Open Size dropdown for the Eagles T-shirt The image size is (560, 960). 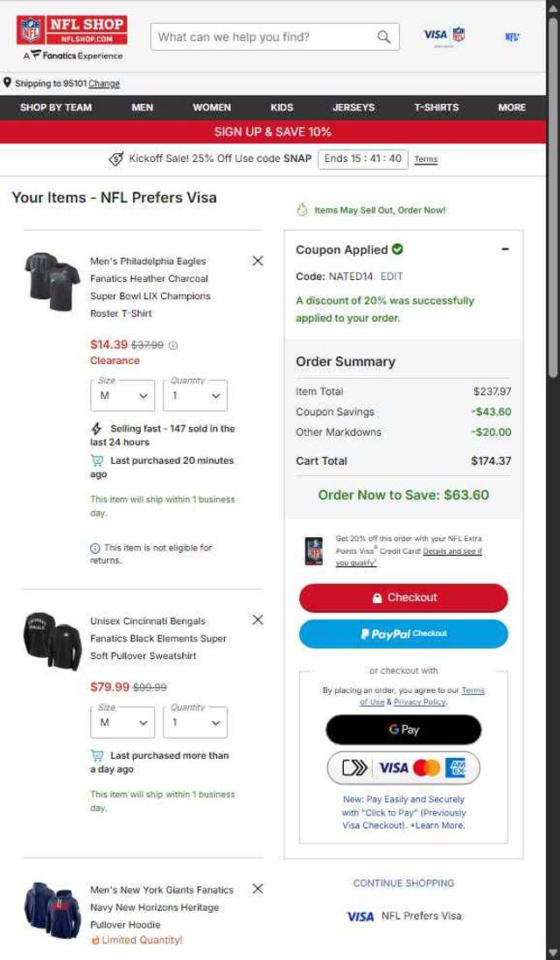[122, 396]
